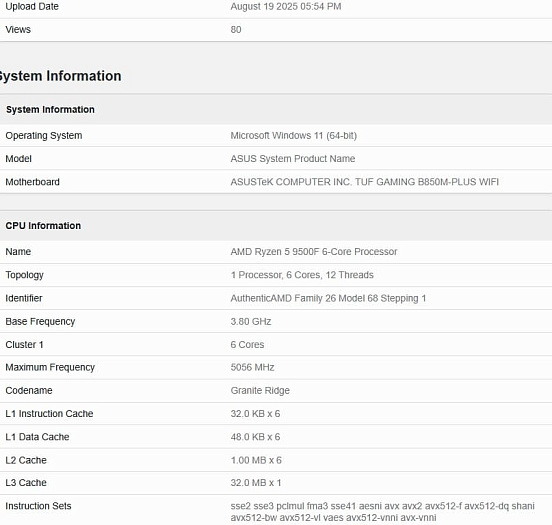Select the 1.00 MB x 6 value
Screen dimensions: 552x525
click(256, 460)
